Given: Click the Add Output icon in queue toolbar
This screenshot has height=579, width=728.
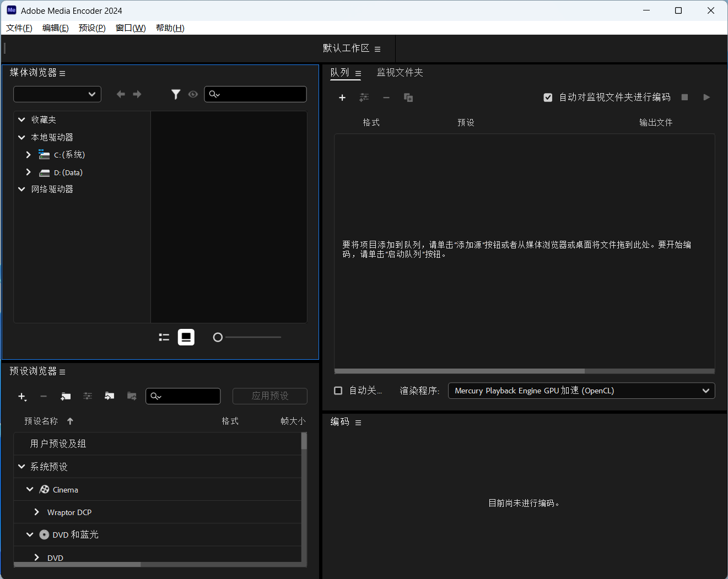Looking at the screenshot, I should [364, 98].
